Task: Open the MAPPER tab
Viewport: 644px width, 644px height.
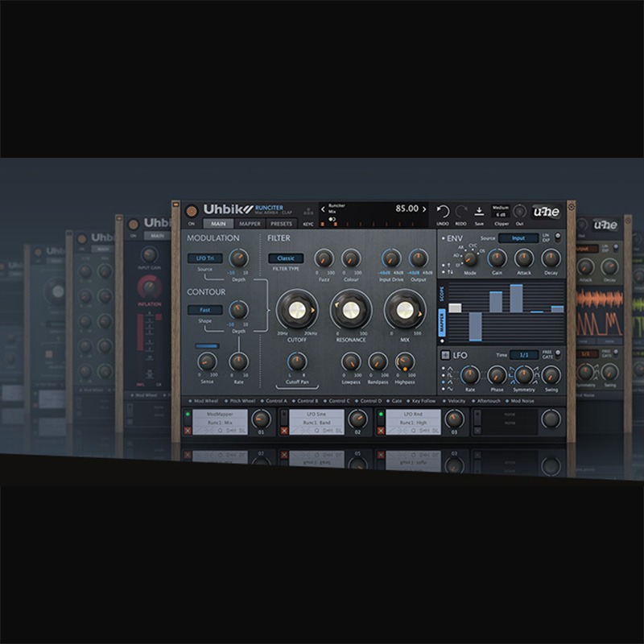Action: pos(250,224)
